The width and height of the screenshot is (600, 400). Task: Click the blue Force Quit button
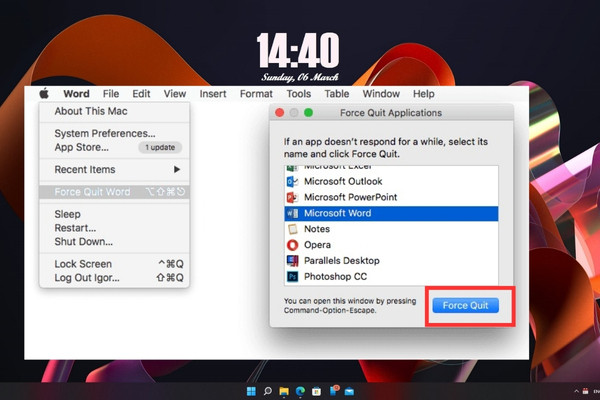(x=466, y=305)
